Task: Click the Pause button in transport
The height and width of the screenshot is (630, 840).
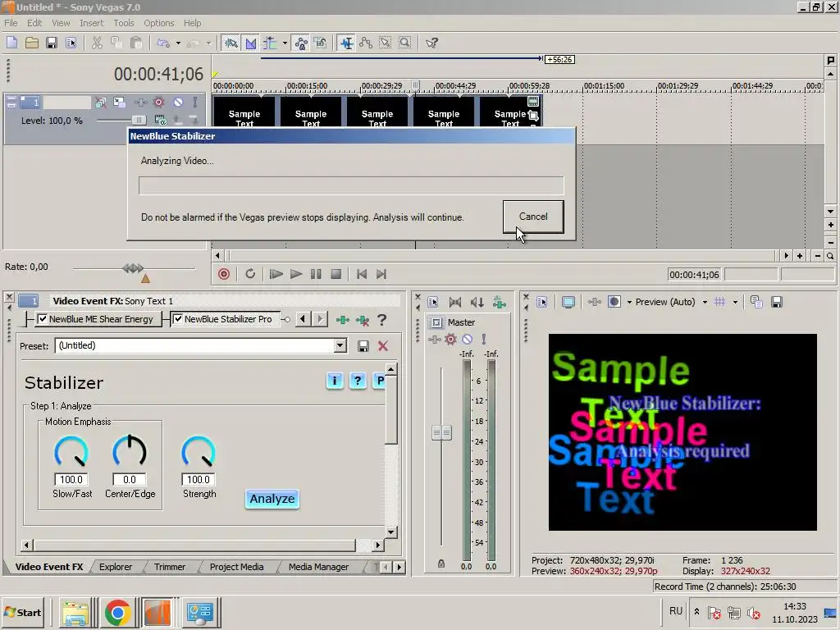Action: [316, 274]
